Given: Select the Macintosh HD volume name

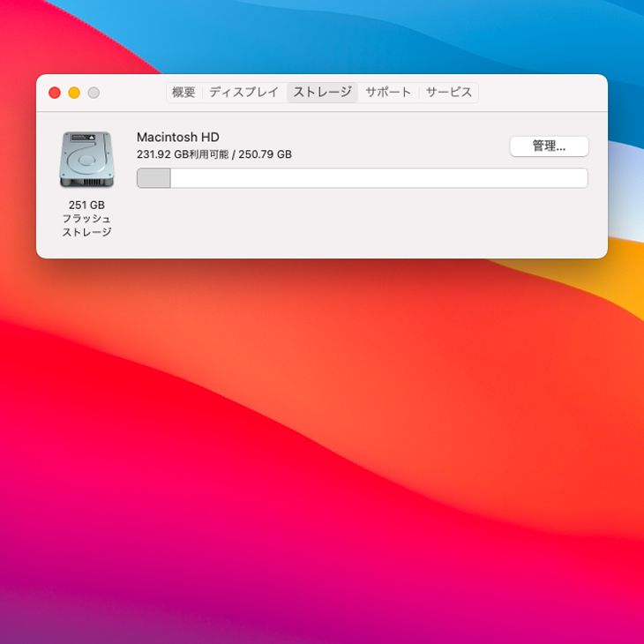Looking at the screenshot, I should coord(178,137).
